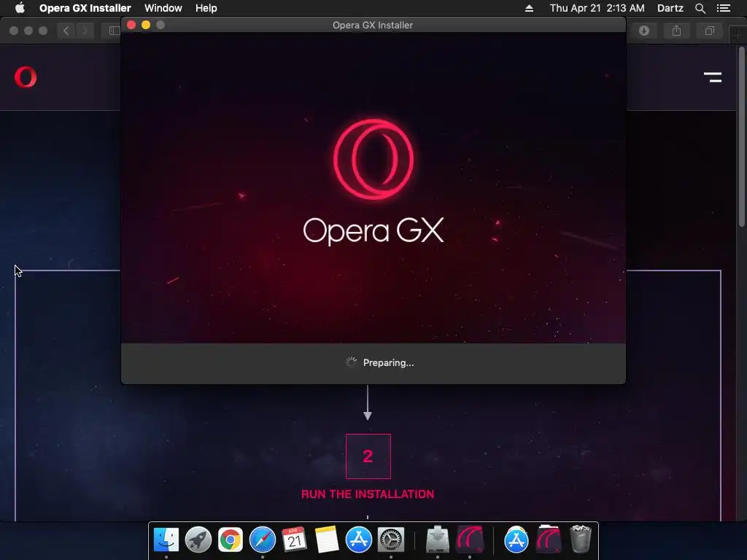747x560 pixels.
Task: Toggle the Safari sidebar button
Action: point(113,31)
